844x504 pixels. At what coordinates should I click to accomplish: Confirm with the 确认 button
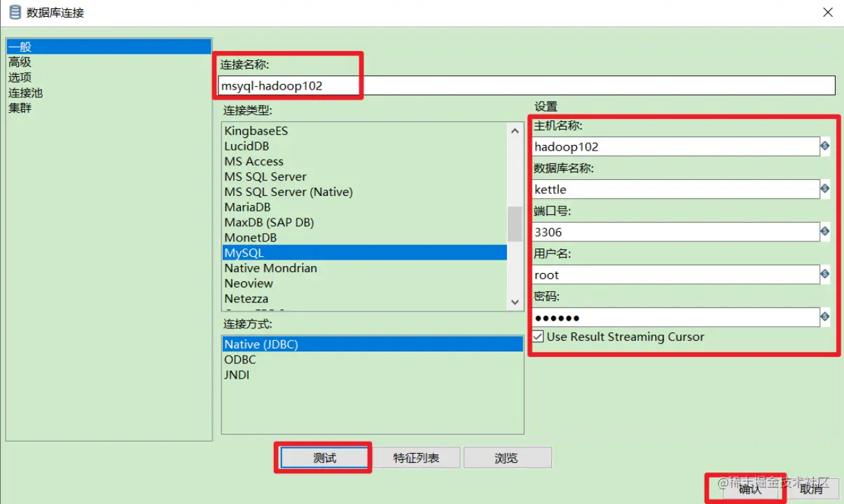pos(749,489)
